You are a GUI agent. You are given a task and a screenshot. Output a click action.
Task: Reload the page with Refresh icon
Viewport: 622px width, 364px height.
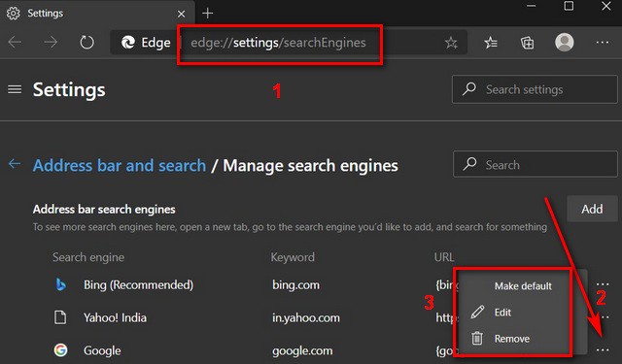coord(86,42)
